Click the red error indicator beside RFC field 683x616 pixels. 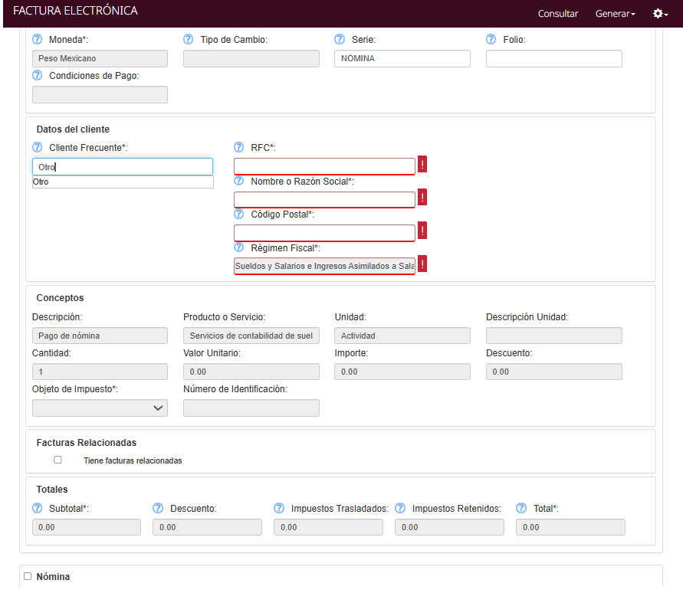click(422, 164)
